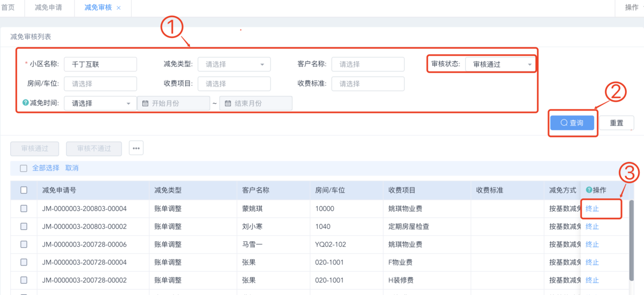Switch to the 减免申请 tab
Screen dimensions: 644x295
pyautogui.click(x=48, y=8)
